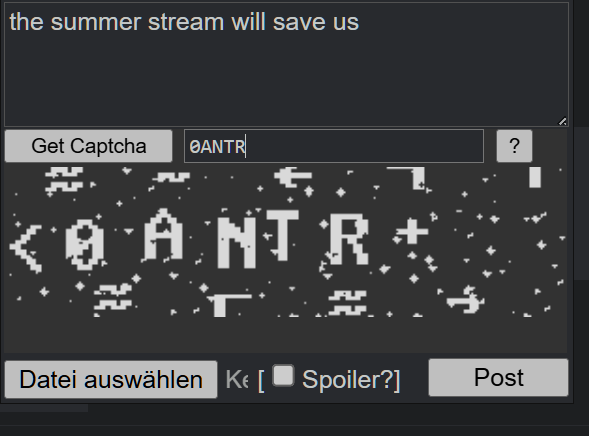This screenshot has width=589, height=436.
Task: Click the Get Captcha button
Action: tap(88, 146)
